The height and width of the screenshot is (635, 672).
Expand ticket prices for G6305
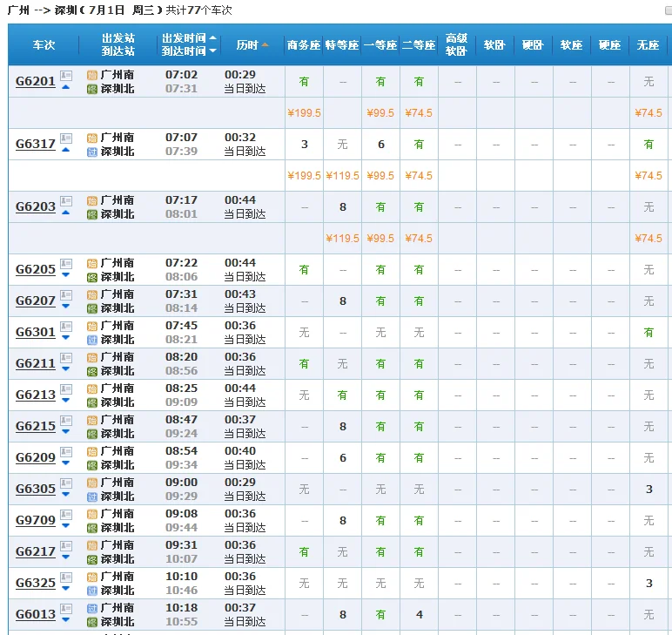click(65, 494)
